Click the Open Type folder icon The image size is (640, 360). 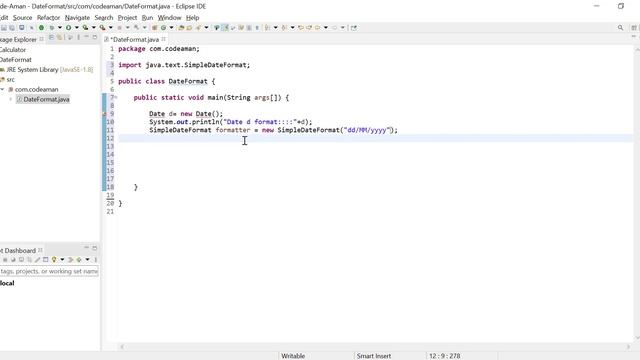pos(181,28)
